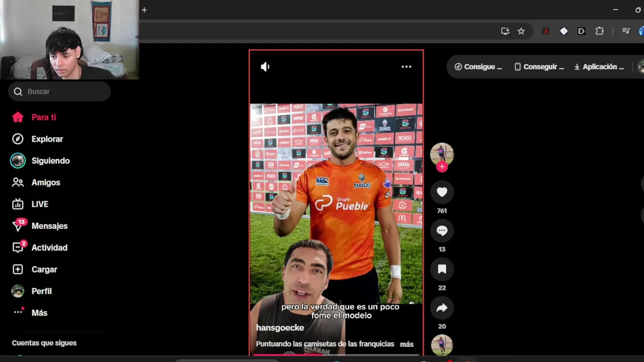Click the Actividad icon with 2 badge
Viewport: 644px width, 362px height.
pos(19,247)
